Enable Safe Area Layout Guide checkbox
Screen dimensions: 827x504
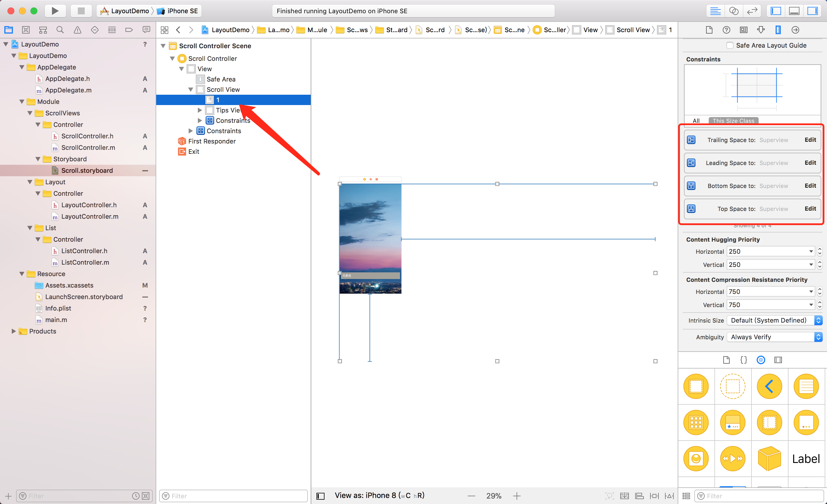(x=730, y=45)
